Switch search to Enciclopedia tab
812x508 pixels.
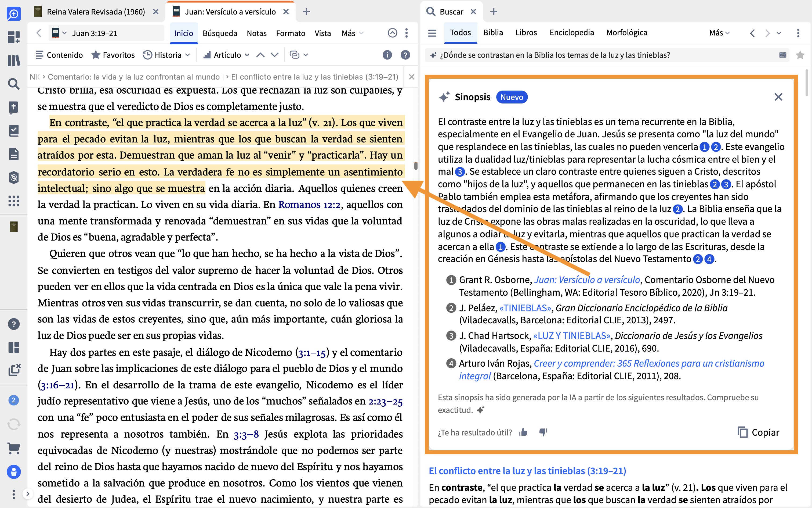point(571,32)
